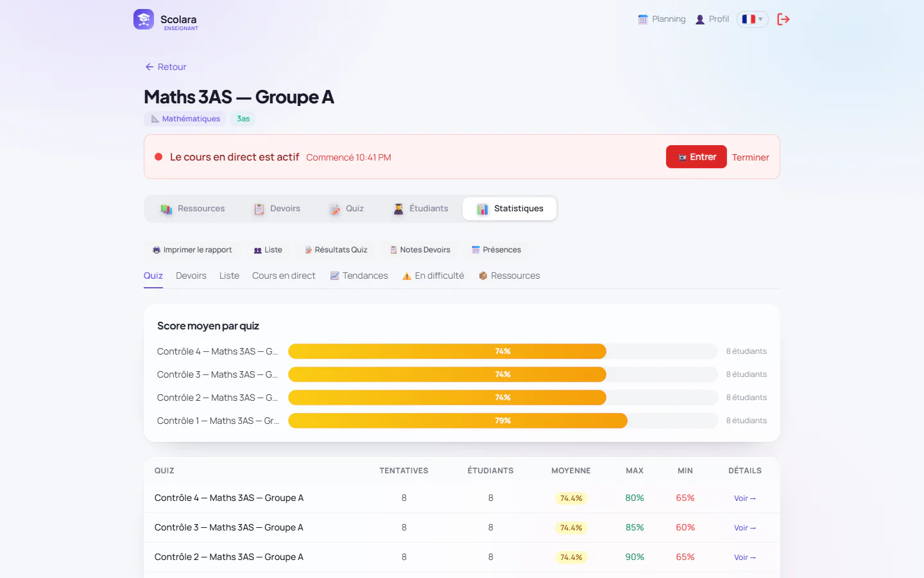
Task: Click the Contrôle 4 table row name
Action: pyautogui.click(x=229, y=498)
